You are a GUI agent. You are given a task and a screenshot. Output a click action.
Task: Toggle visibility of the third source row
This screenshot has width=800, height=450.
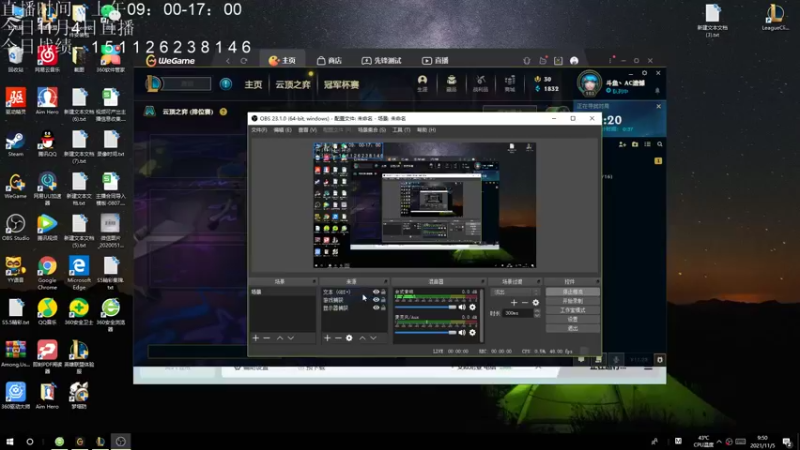click(x=376, y=308)
